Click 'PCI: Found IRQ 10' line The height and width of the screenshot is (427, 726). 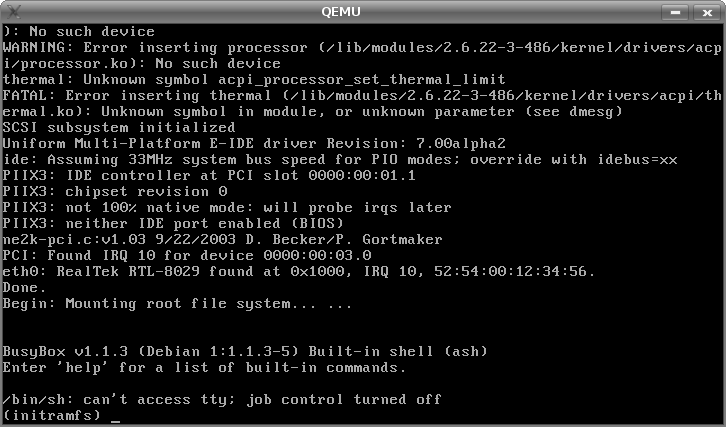(187, 255)
